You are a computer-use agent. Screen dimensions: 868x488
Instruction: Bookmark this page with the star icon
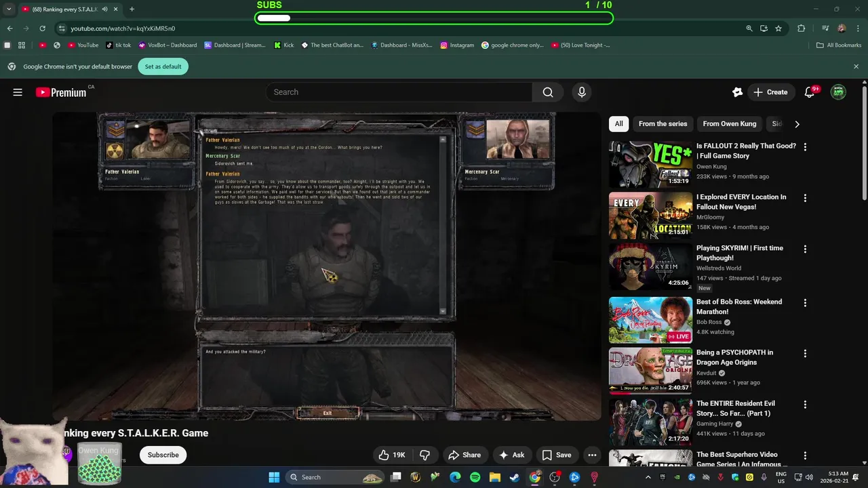click(778, 28)
